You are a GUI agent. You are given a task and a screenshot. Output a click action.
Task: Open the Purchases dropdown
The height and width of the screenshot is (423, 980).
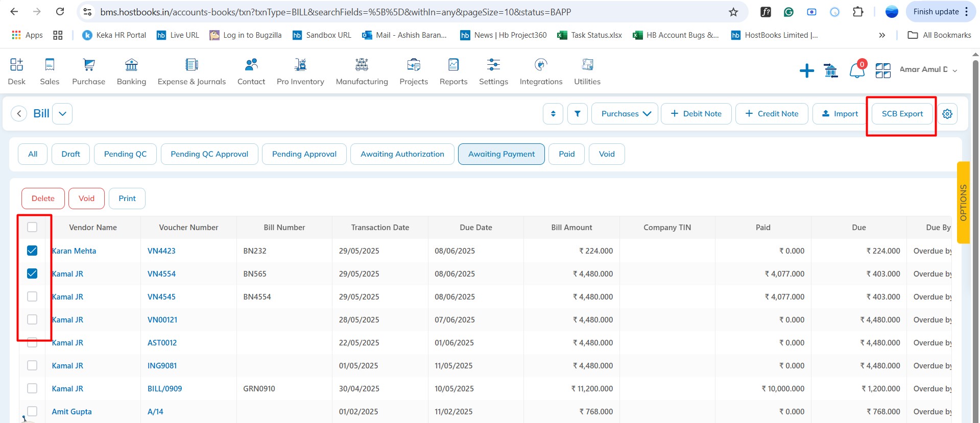coord(625,114)
